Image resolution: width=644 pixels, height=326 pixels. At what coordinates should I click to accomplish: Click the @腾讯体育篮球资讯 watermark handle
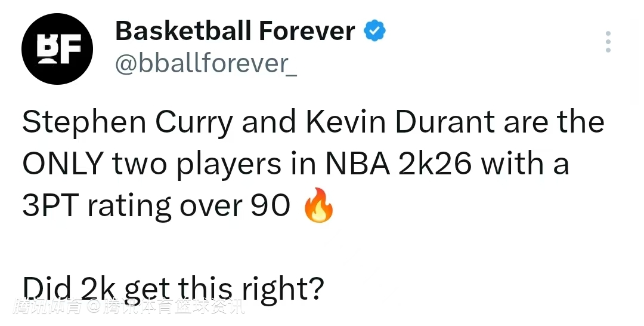coord(166,307)
